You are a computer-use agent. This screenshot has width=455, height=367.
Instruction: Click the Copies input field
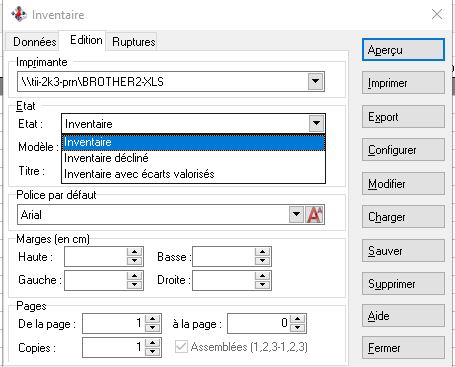tap(114, 347)
